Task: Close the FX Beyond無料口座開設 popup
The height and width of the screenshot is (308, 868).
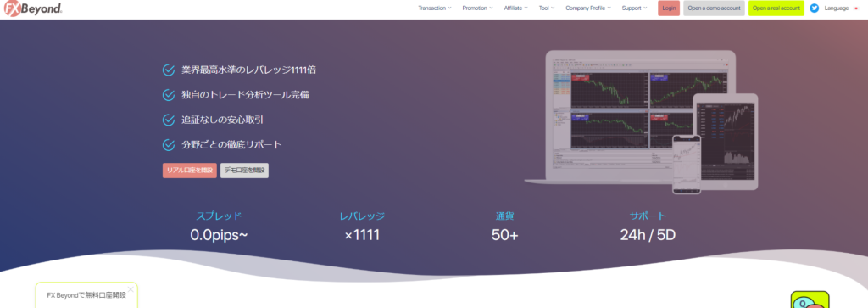Action: [x=131, y=289]
